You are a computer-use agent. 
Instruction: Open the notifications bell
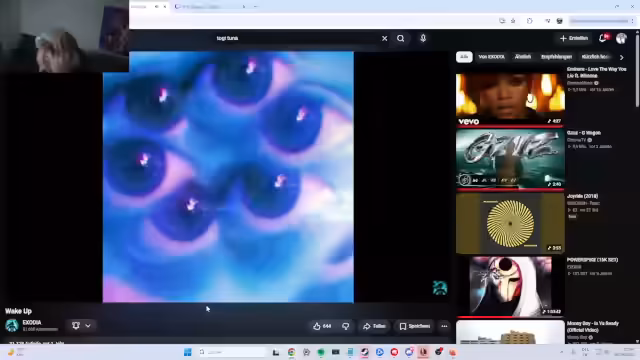pos(603,38)
